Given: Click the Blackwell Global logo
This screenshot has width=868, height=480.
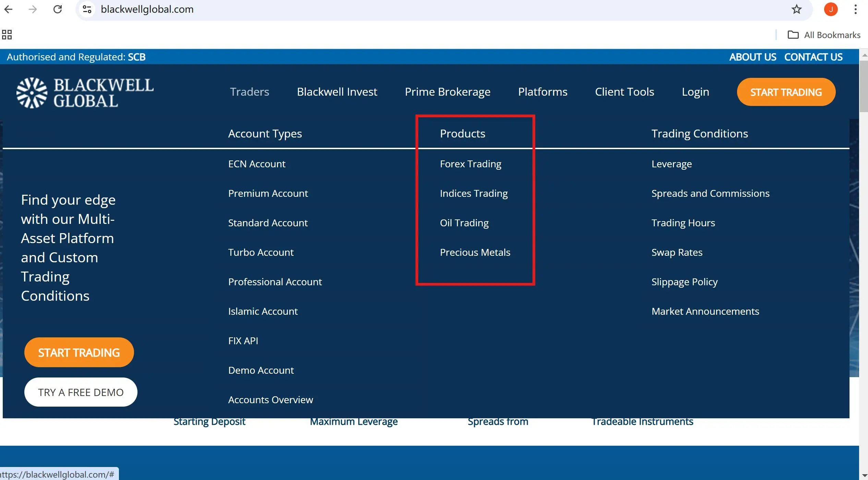Looking at the screenshot, I should tap(85, 93).
